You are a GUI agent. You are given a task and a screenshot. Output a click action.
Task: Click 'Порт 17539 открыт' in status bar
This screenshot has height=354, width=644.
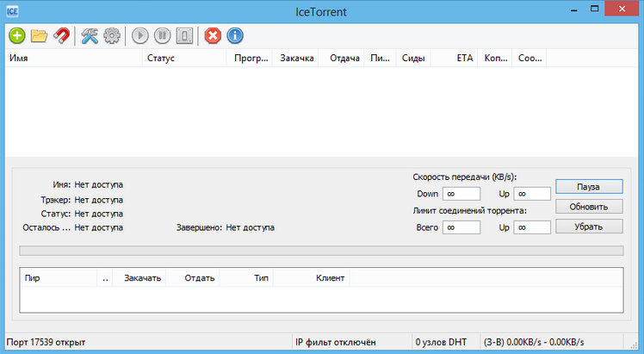click(46, 342)
